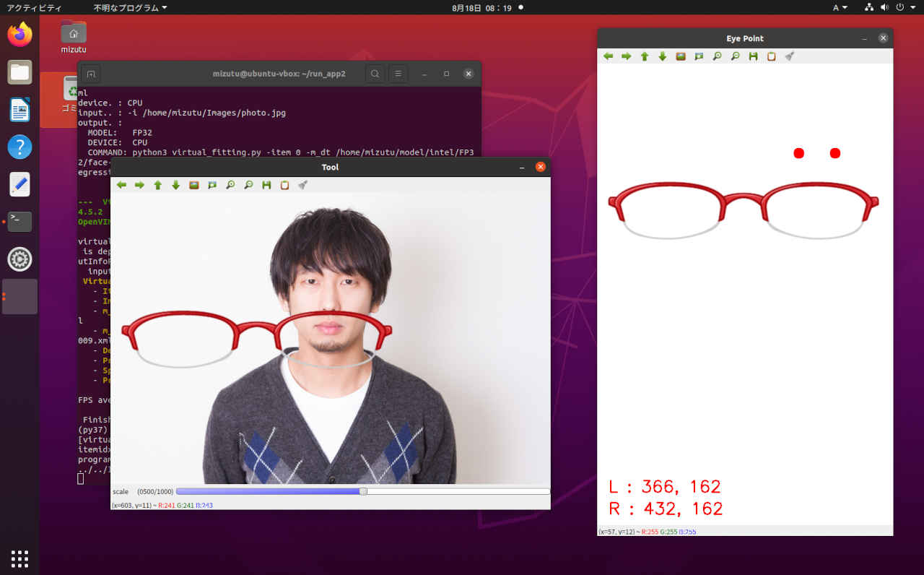Open the clock showing 8月18日 08:19
The height and width of the screenshot is (575, 924).
pos(481,8)
